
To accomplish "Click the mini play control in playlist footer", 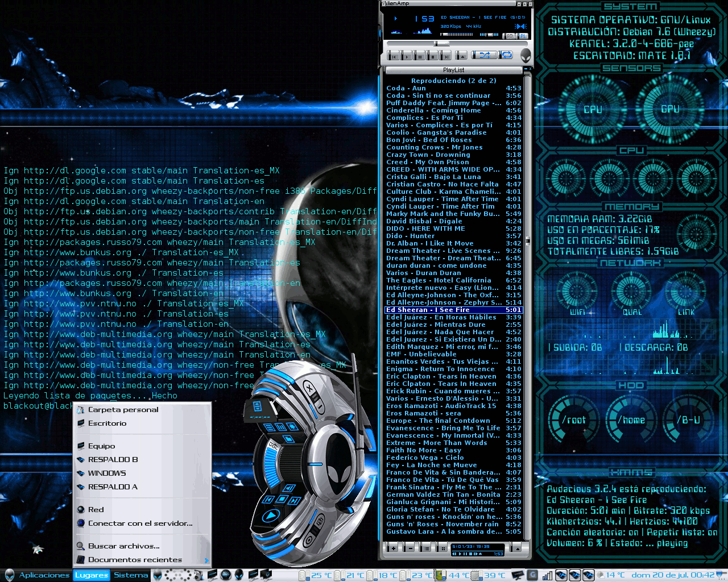I will point(460,554).
